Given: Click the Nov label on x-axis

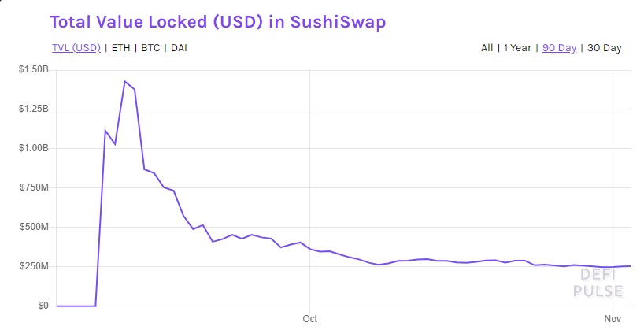Looking at the screenshot, I should [x=613, y=318].
